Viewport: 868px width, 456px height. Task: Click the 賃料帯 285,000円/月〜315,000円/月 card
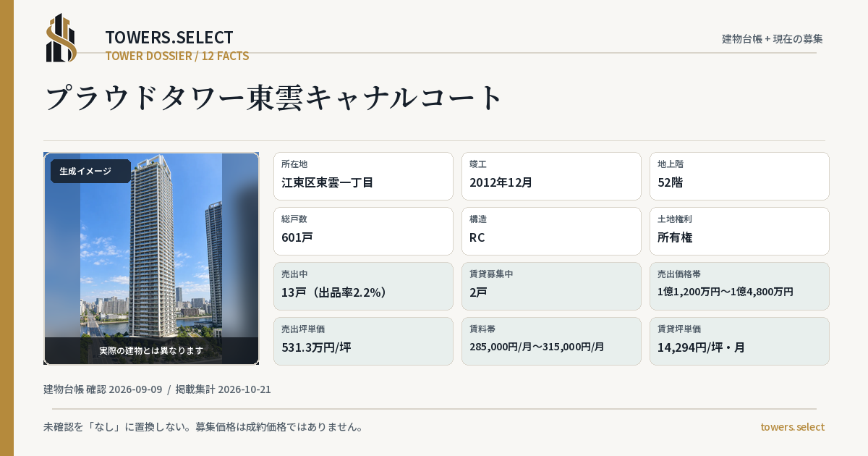pyautogui.click(x=551, y=341)
